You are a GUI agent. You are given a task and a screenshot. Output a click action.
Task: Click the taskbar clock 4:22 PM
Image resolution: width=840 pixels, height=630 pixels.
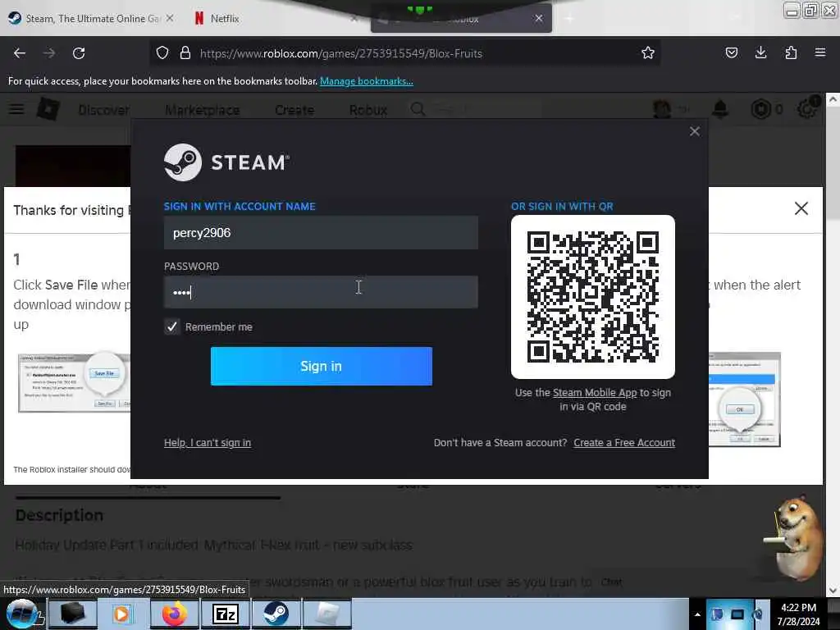[798, 608]
